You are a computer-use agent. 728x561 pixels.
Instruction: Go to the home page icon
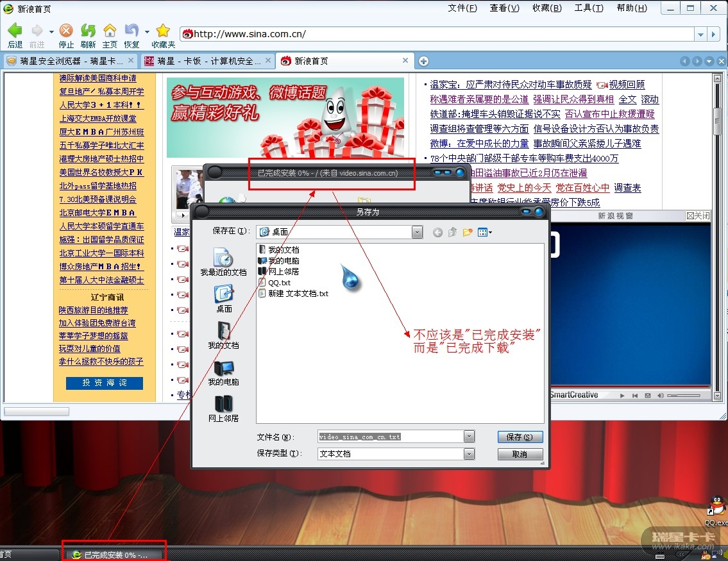110,31
